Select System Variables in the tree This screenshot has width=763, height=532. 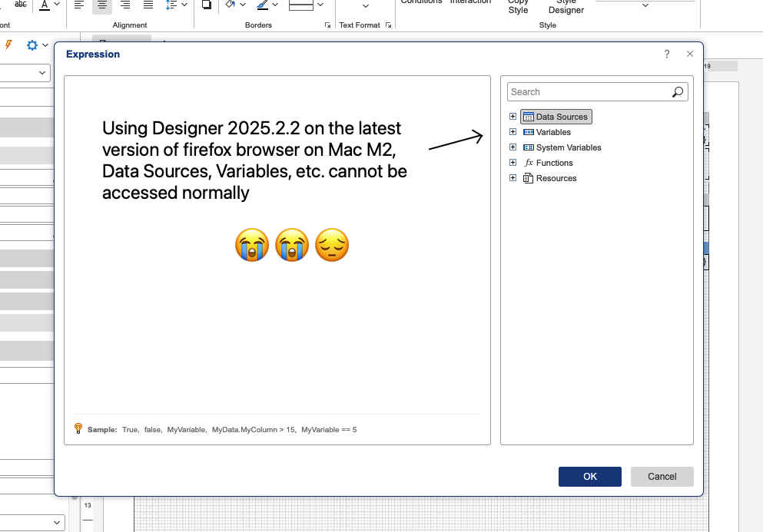569,147
